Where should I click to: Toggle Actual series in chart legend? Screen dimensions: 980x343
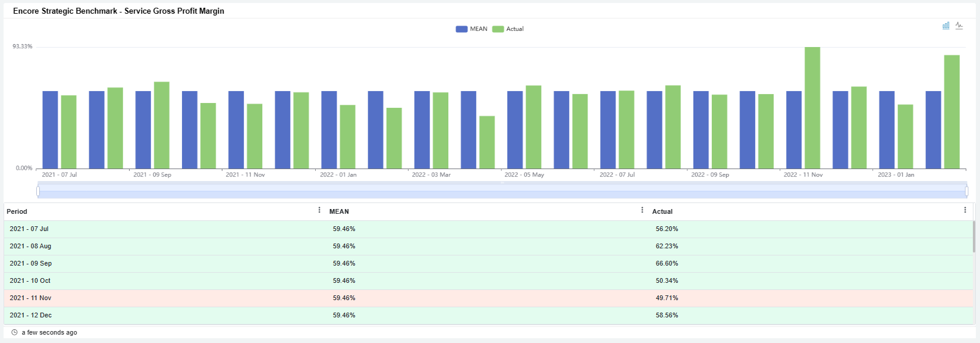[508, 29]
